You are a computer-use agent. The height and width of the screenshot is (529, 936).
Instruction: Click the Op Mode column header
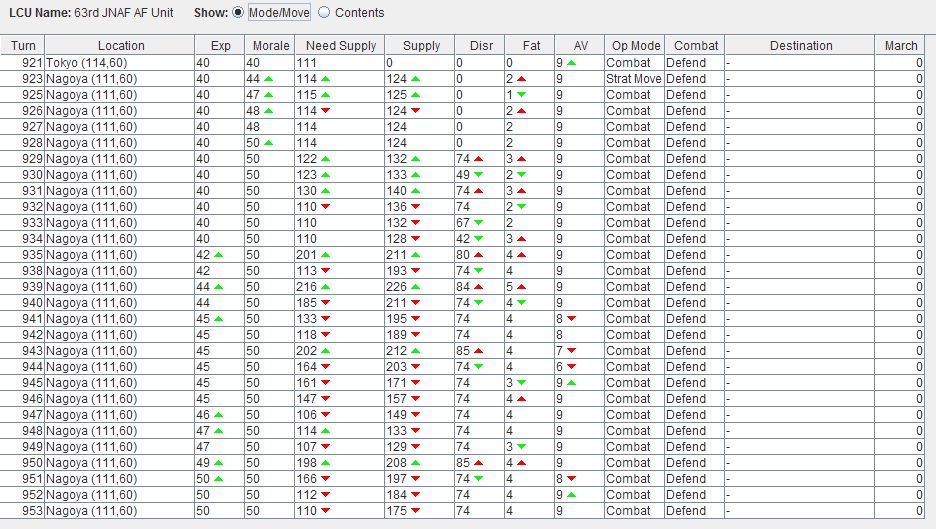(635, 45)
